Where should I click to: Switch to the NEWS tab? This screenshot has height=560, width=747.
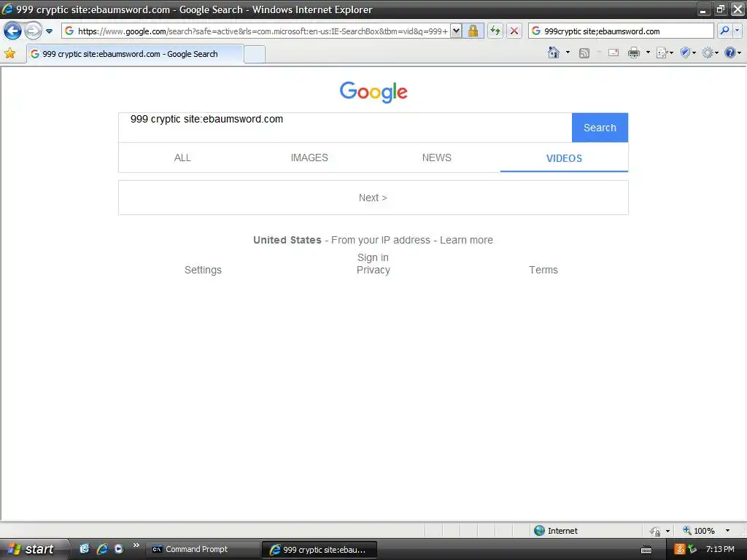(436, 157)
